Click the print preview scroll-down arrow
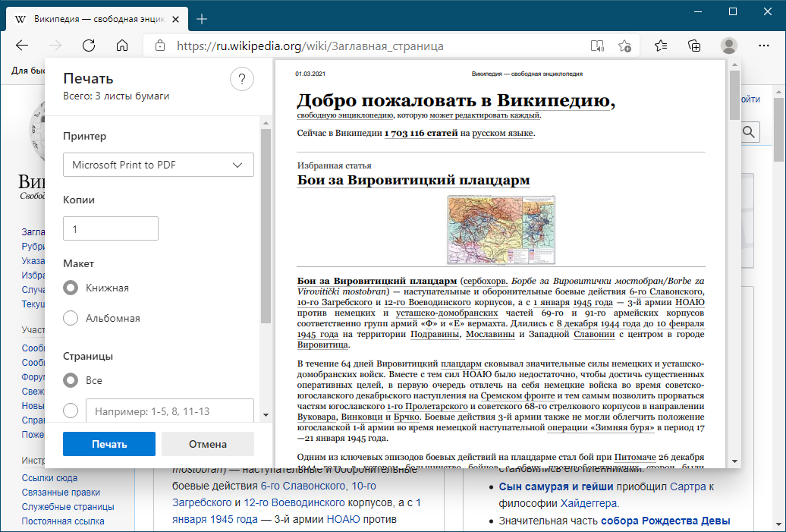Screen dimensions: 786x532 [x=735, y=461]
